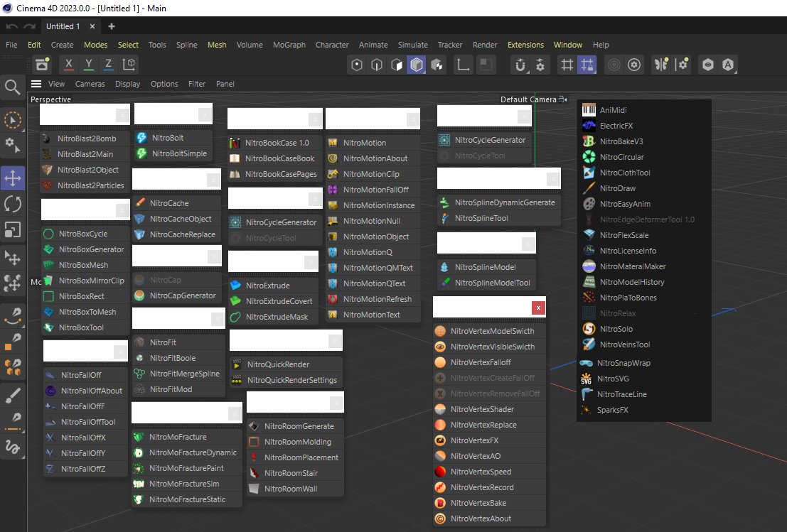Run NitroRoomGenerate
Image resolution: width=787 pixels, height=532 pixels.
pyautogui.click(x=295, y=426)
